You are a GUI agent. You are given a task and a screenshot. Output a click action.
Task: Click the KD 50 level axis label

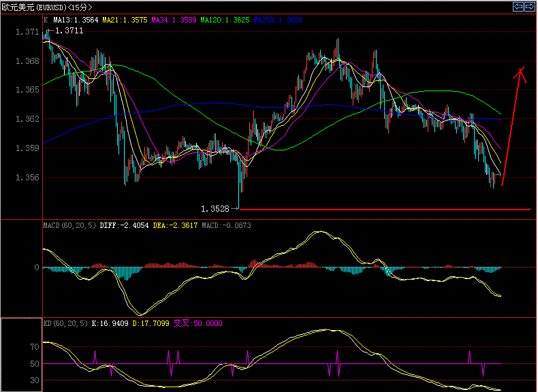pos(35,363)
